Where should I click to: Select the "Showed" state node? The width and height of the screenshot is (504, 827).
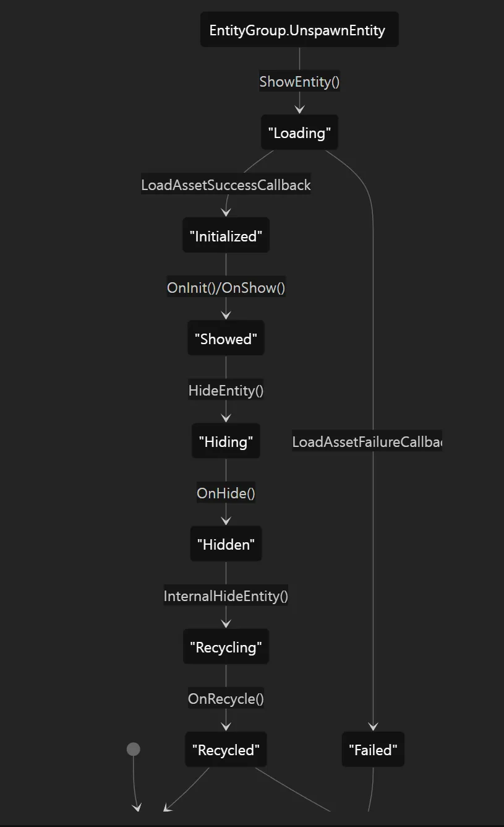click(226, 338)
